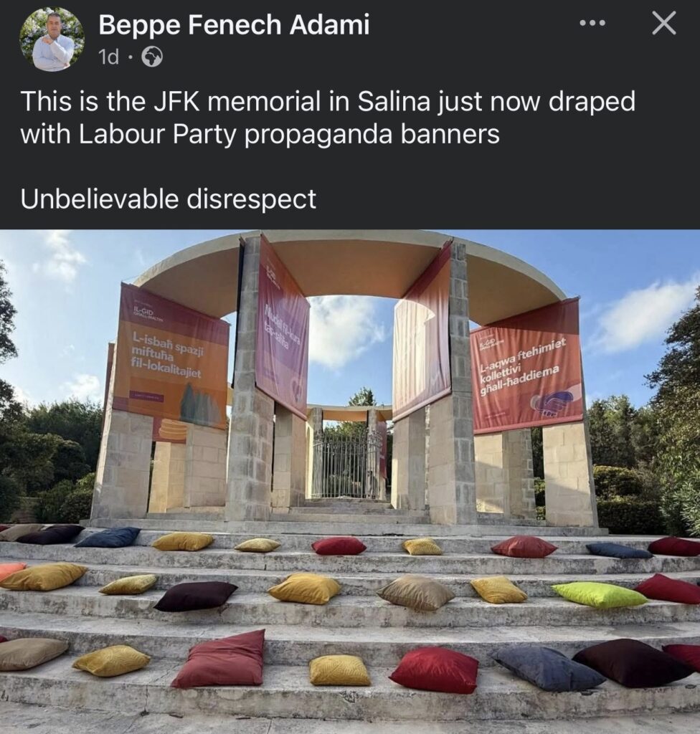Open the three-dot post options menu
This screenshot has height=734, width=700.
[592, 23]
